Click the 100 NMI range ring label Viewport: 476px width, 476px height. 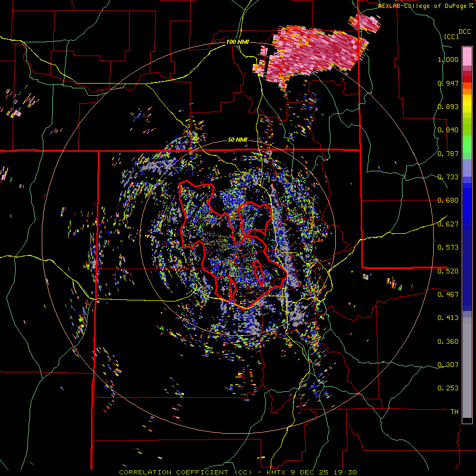click(237, 42)
